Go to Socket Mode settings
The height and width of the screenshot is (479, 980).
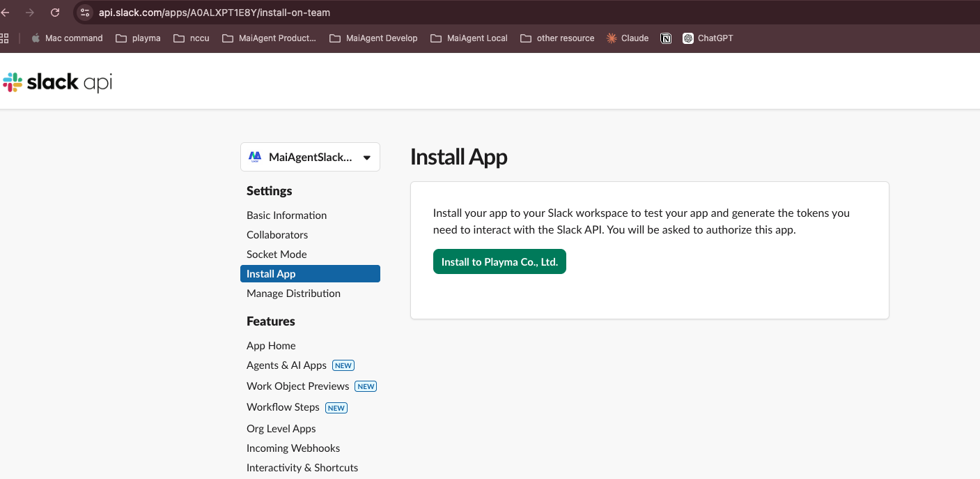point(277,254)
